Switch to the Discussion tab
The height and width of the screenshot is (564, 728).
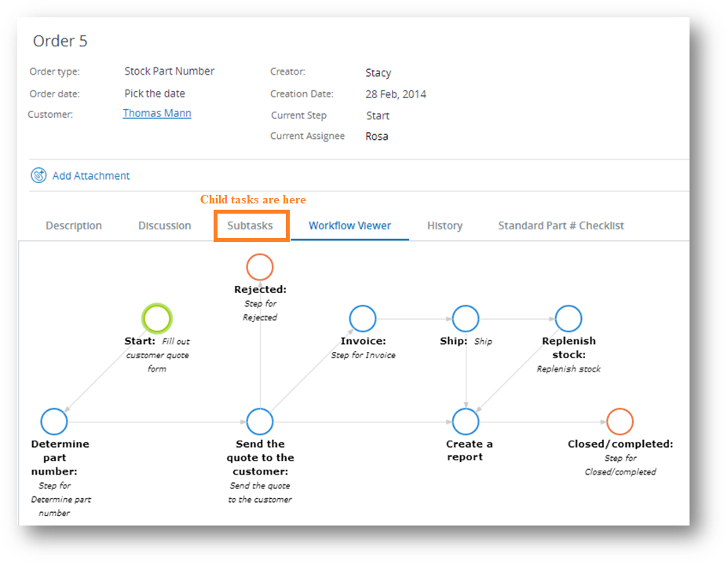[x=165, y=226]
